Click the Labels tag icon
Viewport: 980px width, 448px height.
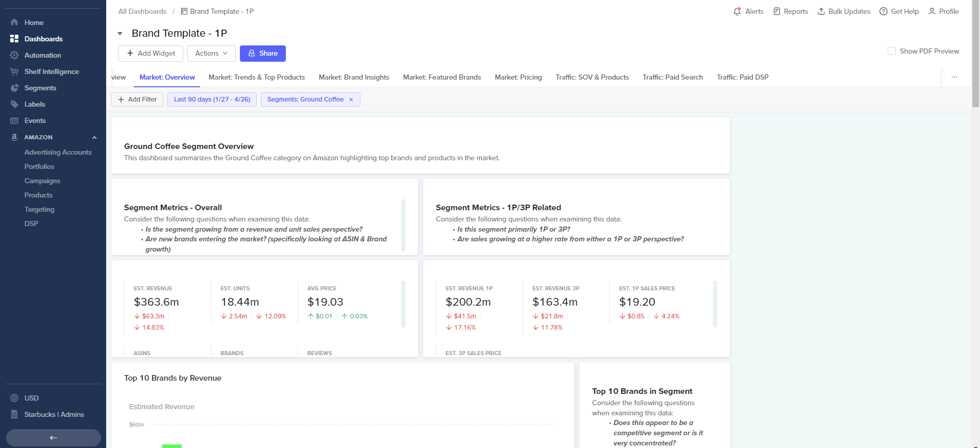[14, 104]
